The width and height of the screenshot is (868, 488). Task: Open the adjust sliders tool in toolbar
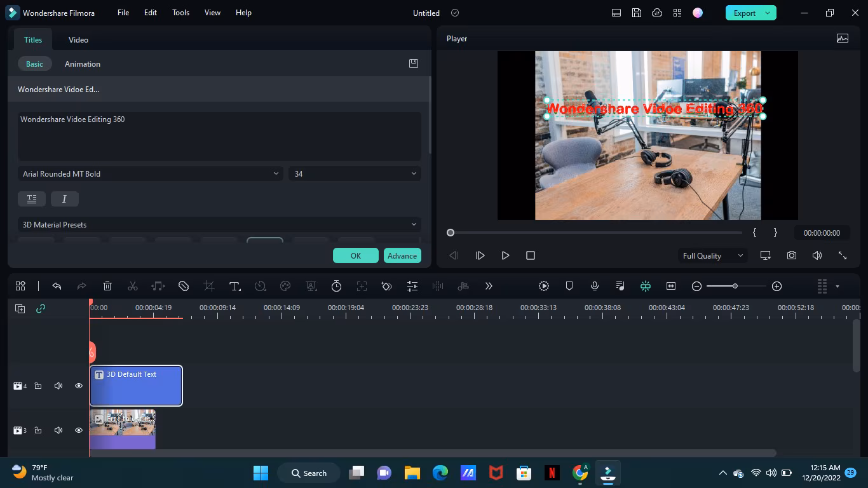coord(412,286)
